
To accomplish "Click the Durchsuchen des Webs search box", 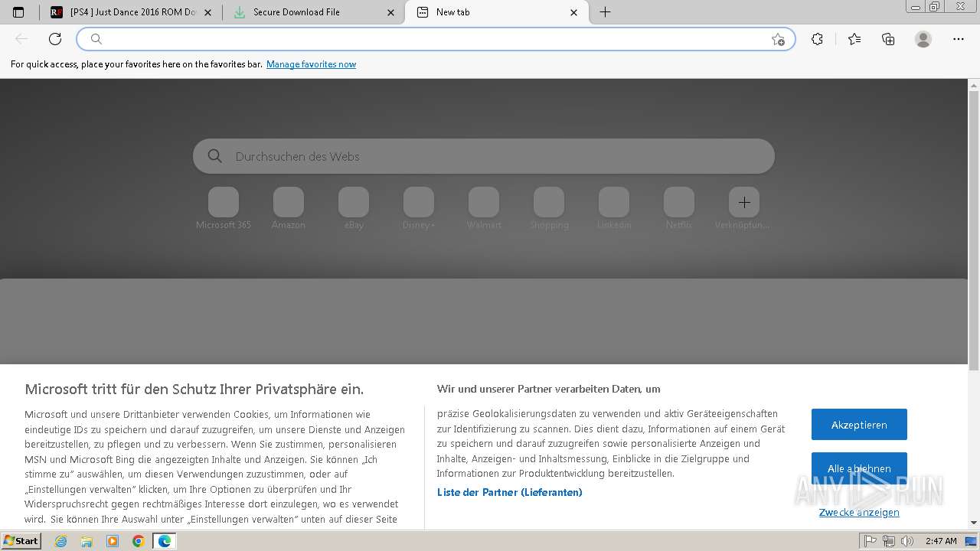I will (x=484, y=156).
